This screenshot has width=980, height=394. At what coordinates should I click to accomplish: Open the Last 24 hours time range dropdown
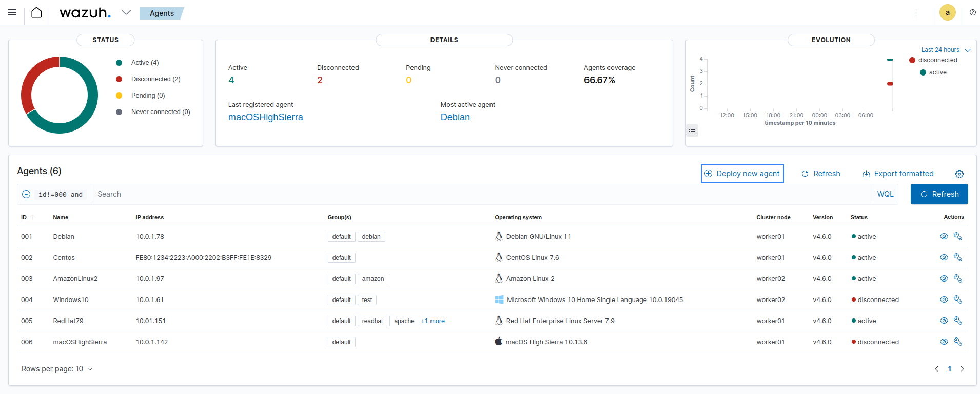[x=946, y=50]
